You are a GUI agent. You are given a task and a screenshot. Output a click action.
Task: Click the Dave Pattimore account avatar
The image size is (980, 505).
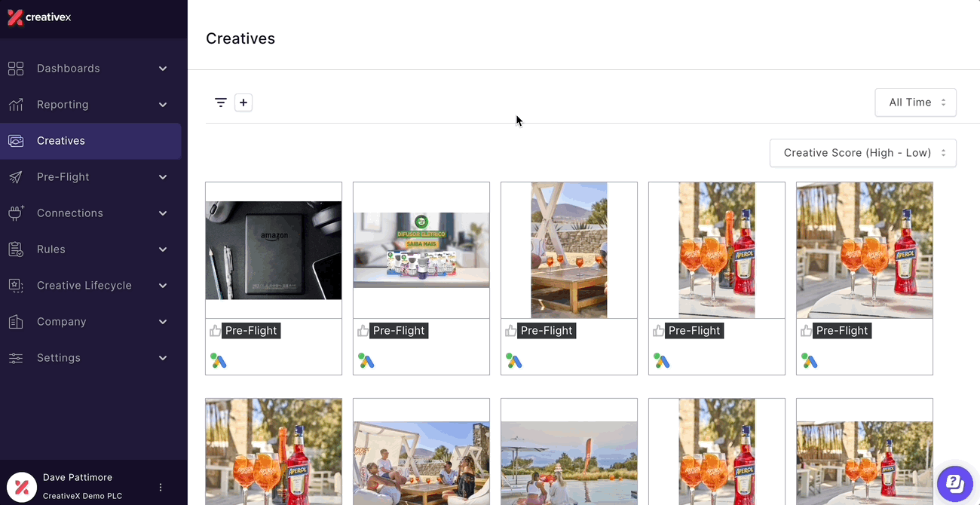pos(22,487)
